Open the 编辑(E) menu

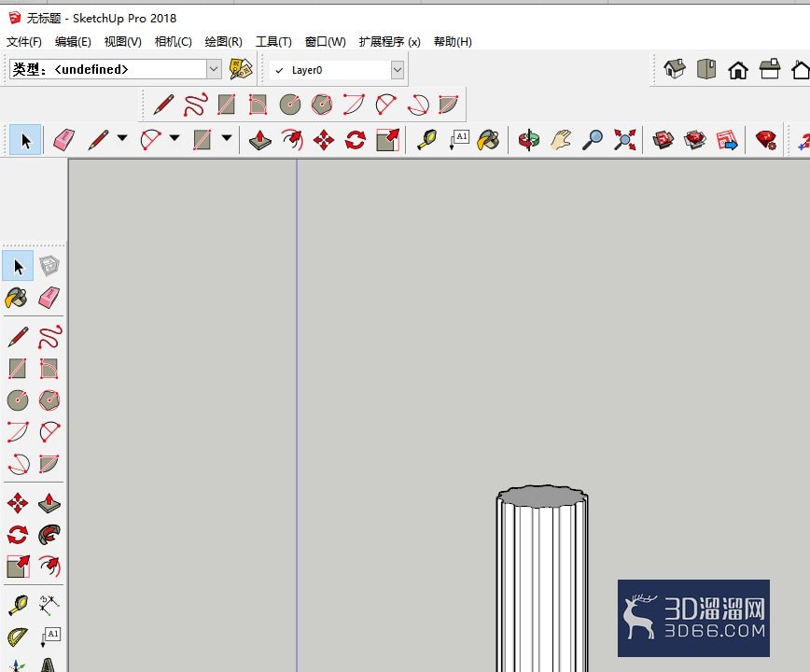tap(73, 41)
